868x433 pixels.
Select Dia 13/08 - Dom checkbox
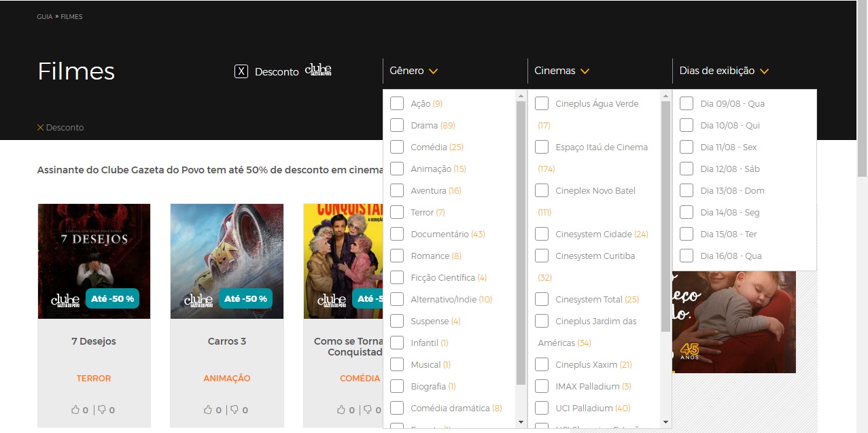(x=687, y=190)
